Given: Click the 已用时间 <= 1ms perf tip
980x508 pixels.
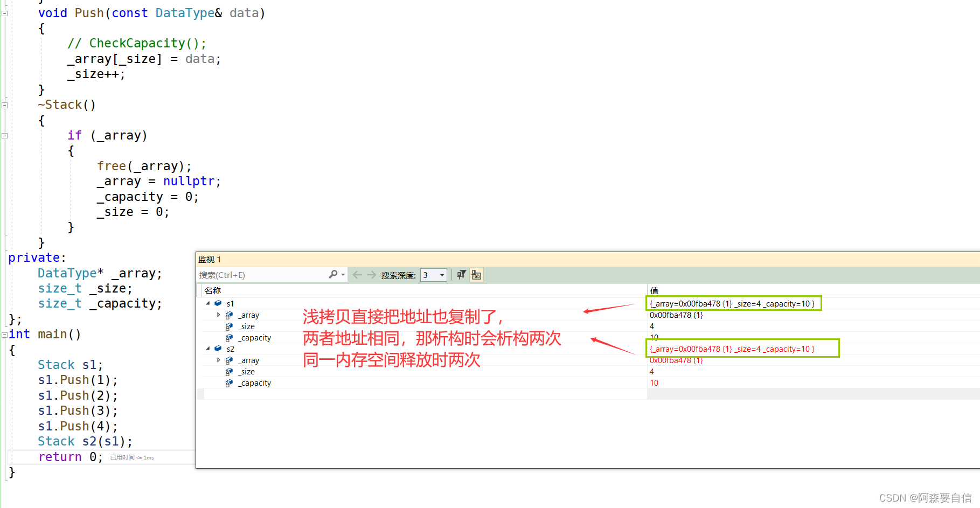Looking at the screenshot, I should click(x=132, y=457).
